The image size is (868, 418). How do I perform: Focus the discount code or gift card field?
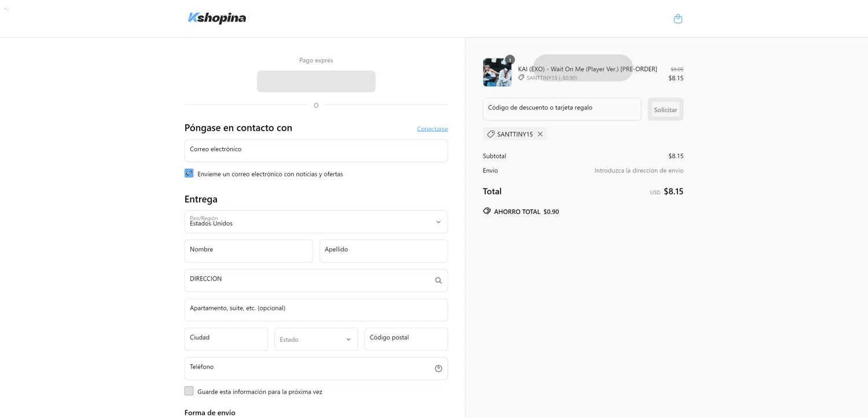(x=562, y=109)
